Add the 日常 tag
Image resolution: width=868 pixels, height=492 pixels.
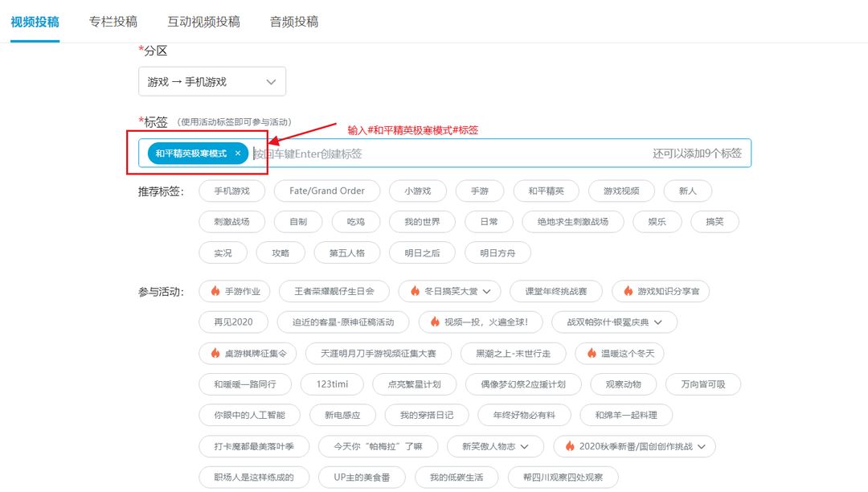click(489, 222)
